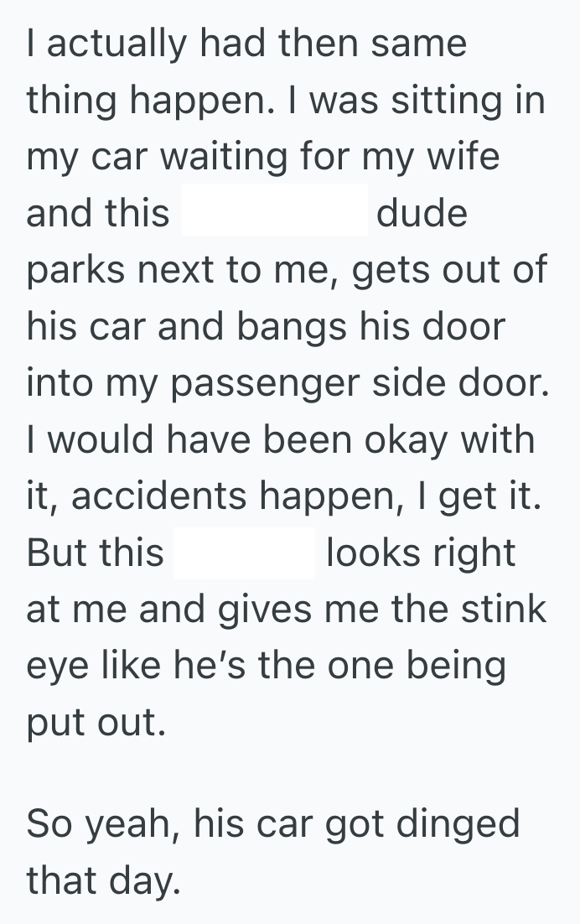Click the redacted box after "But this"
This screenshot has height=924, width=580.
244,553
